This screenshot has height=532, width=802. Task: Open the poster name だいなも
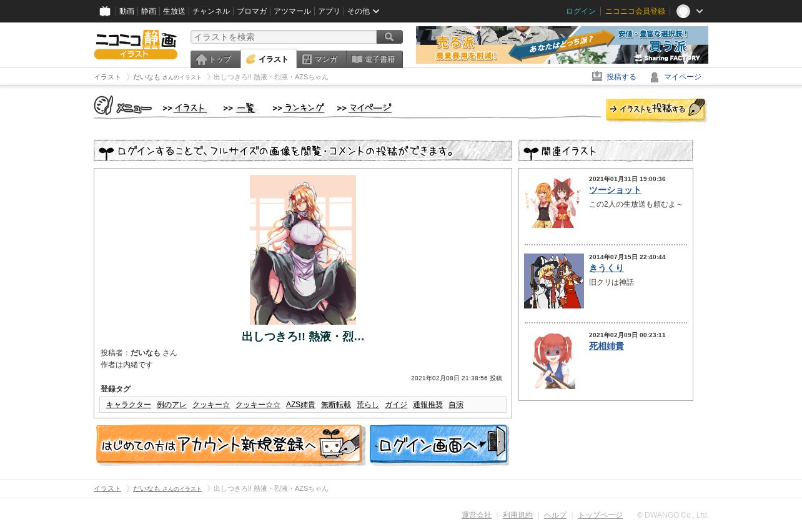[x=146, y=353]
